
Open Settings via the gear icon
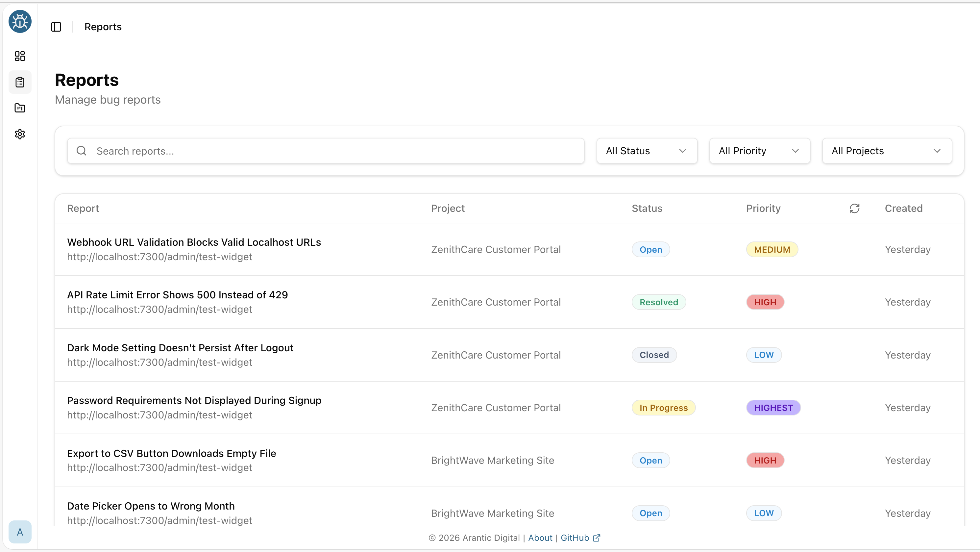click(19, 134)
